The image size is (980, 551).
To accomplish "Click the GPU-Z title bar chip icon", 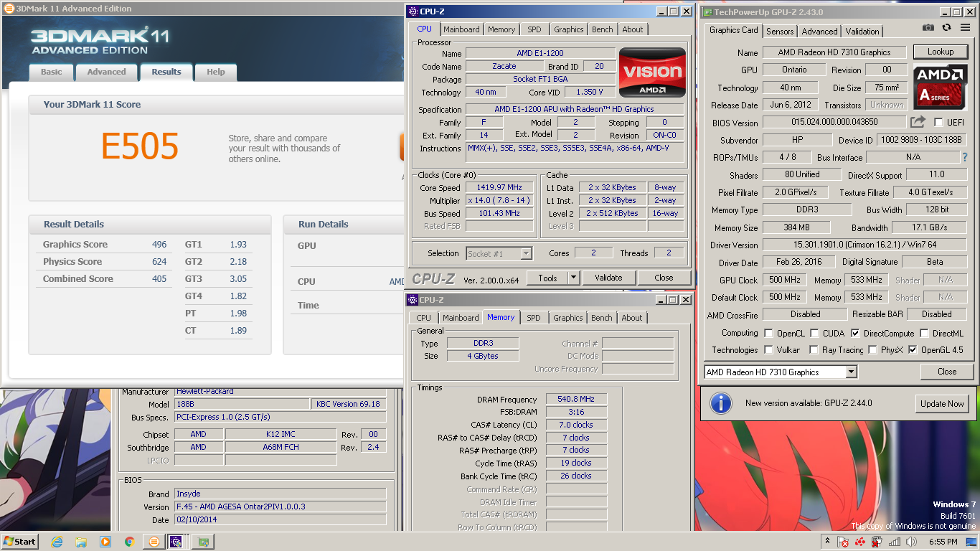I will [707, 11].
